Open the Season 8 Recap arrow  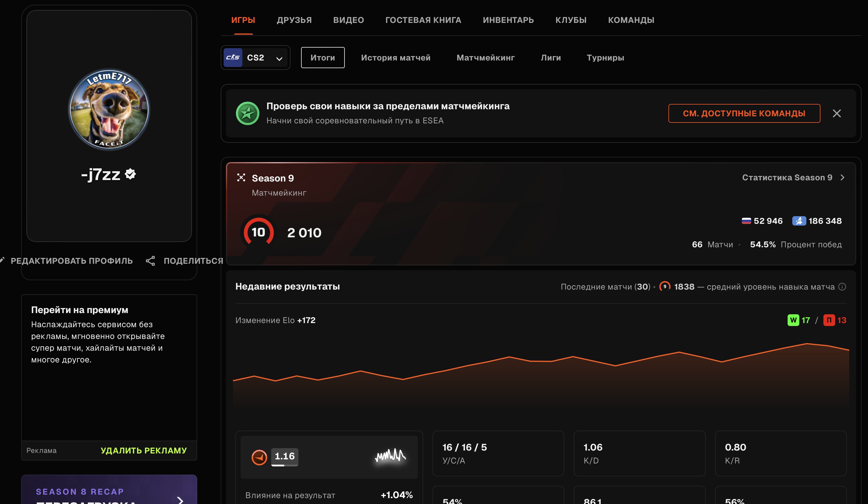click(180, 500)
